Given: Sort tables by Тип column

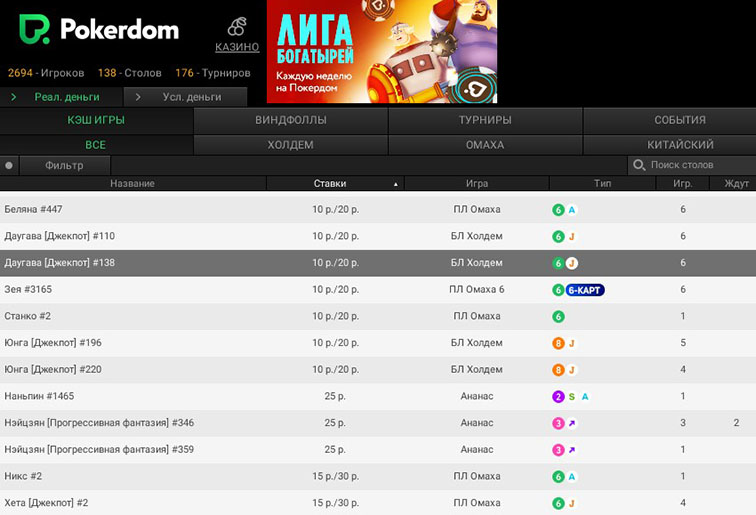Looking at the screenshot, I should pos(602,183).
